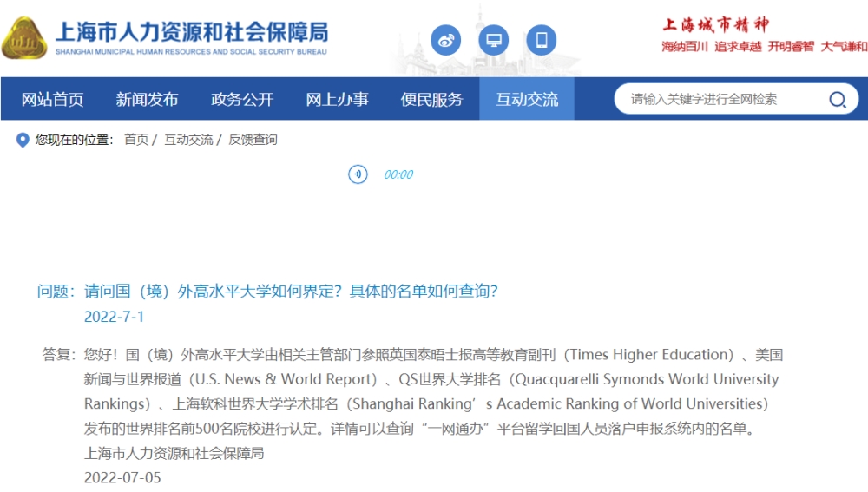The image size is (868, 492).
Task: Open 政务公开 navigation tab
Action: 242,99
